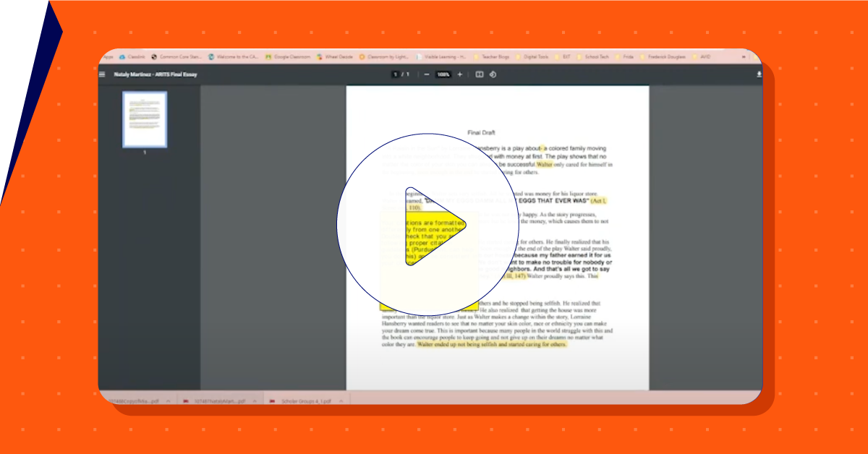Zoom out with the minus icon

click(x=427, y=74)
